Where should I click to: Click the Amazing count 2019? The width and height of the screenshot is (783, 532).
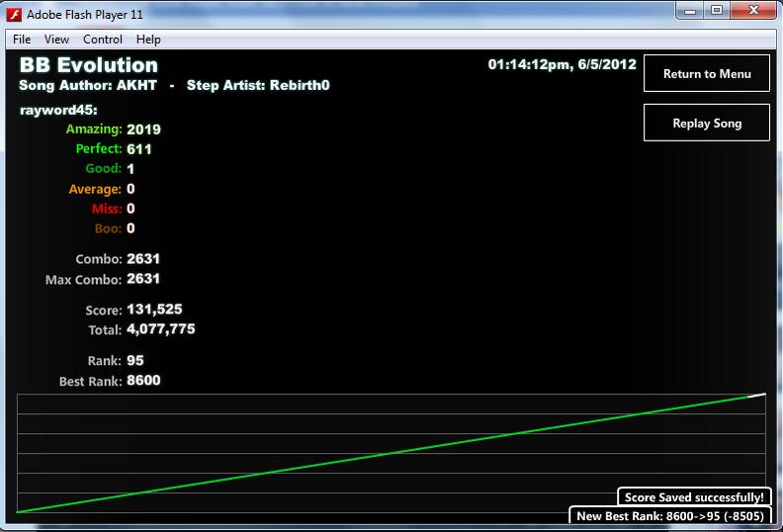[143, 130]
